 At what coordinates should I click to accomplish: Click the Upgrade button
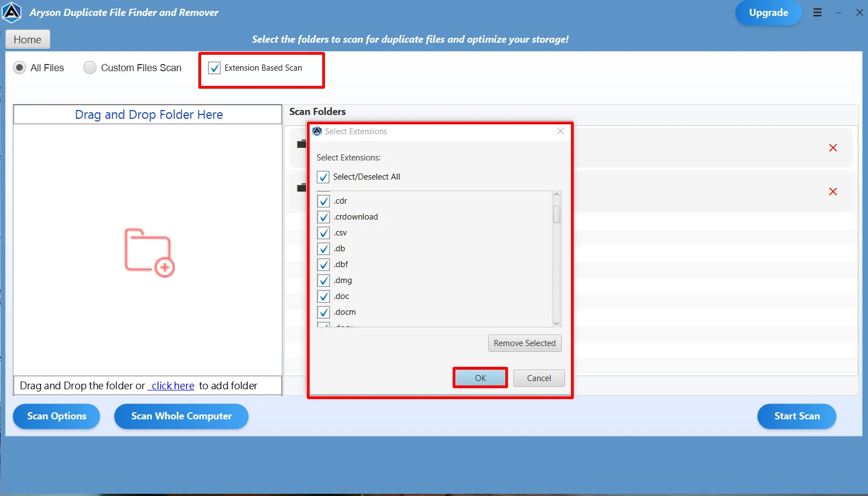769,13
